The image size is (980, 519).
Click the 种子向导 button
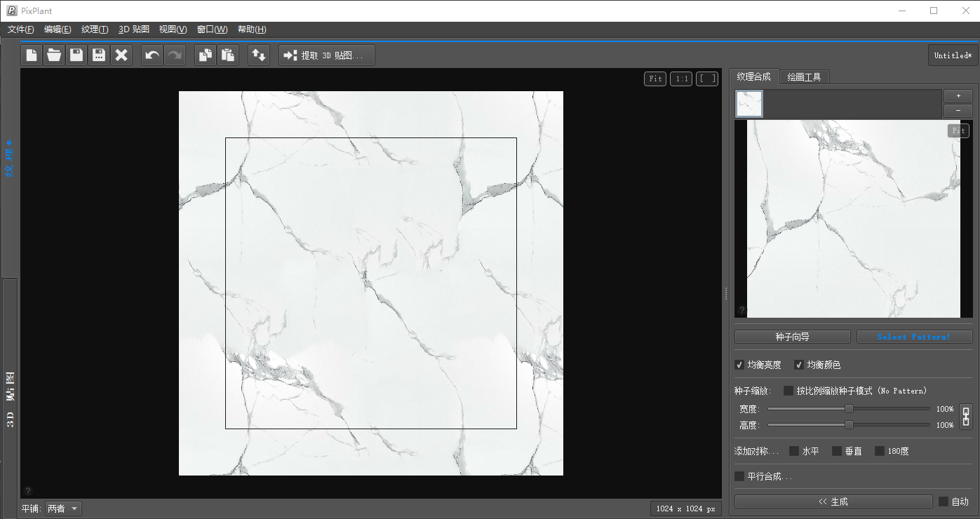coord(792,337)
